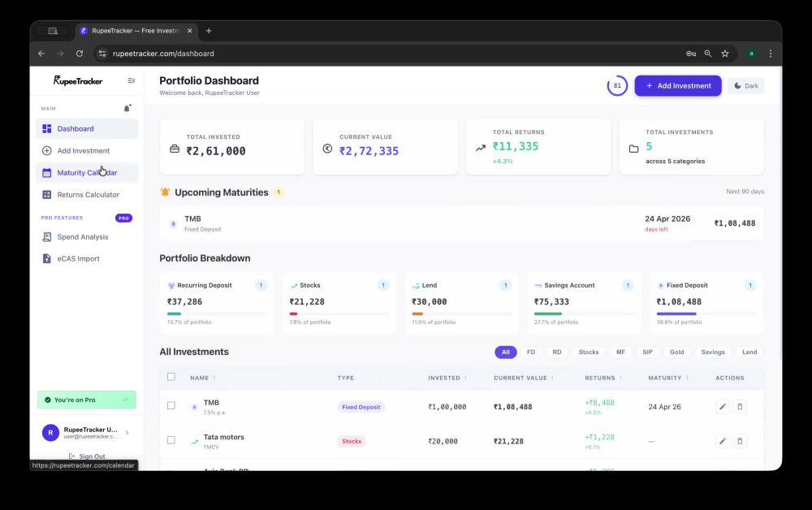The width and height of the screenshot is (812, 510).
Task: Open the Recurring Deposit breakdown card
Action: (217, 303)
